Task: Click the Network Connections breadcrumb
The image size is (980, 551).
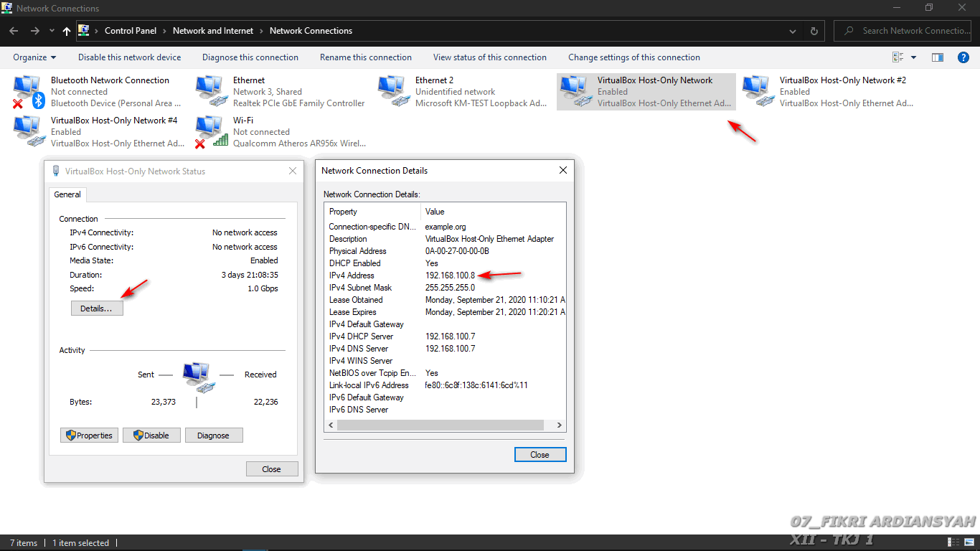Action: point(311,31)
